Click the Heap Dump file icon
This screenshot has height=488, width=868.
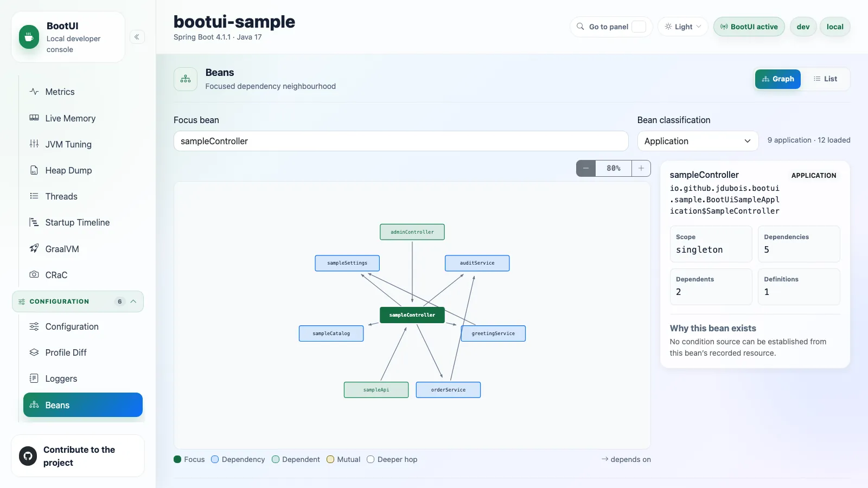pos(34,170)
